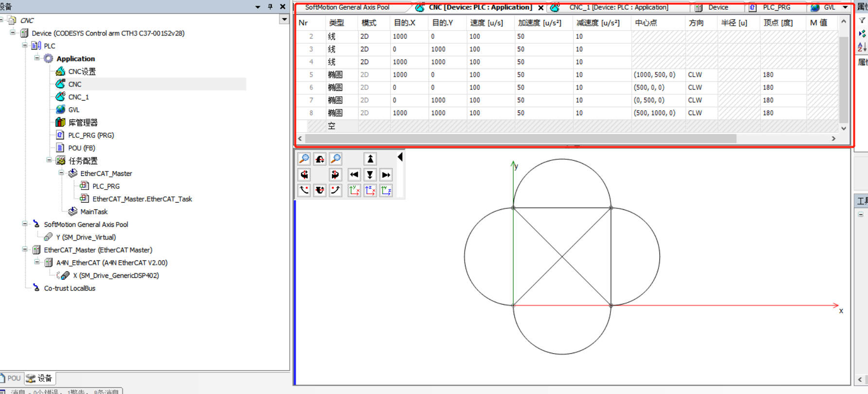Zoom out the CNC path view

click(304, 159)
